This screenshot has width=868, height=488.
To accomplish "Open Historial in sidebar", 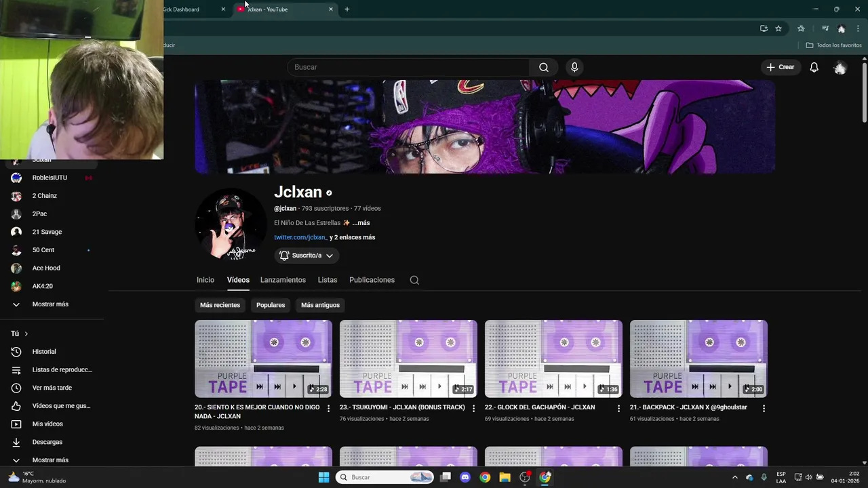I will (52, 352).
